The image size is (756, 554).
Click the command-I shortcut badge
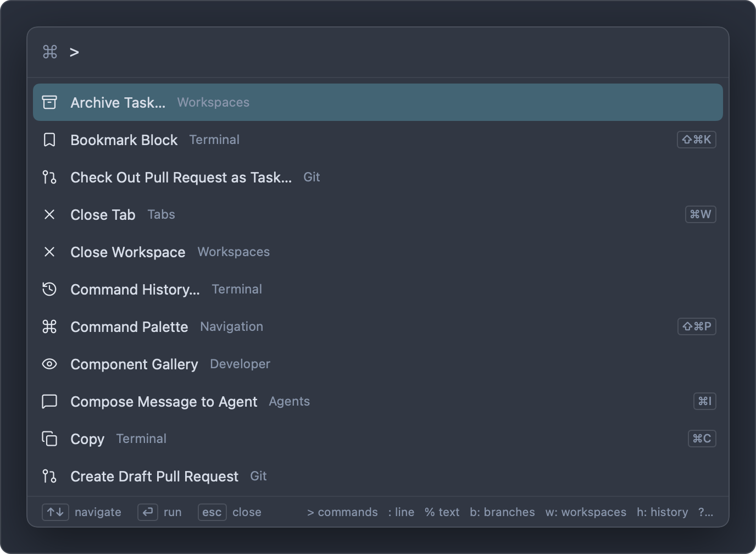point(705,401)
